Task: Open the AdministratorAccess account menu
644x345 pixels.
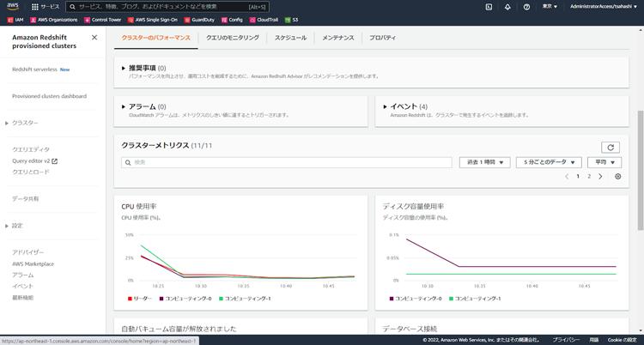Action: 603,7
